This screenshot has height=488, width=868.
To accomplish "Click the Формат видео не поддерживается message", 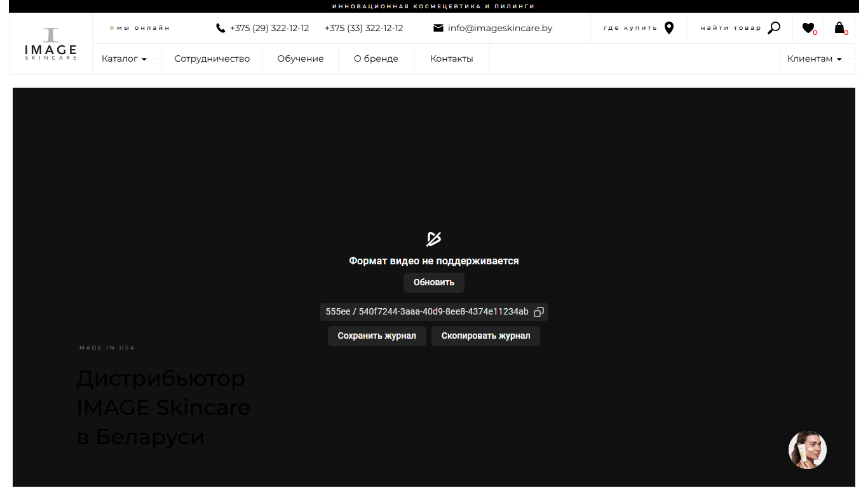I will pyautogui.click(x=434, y=261).
